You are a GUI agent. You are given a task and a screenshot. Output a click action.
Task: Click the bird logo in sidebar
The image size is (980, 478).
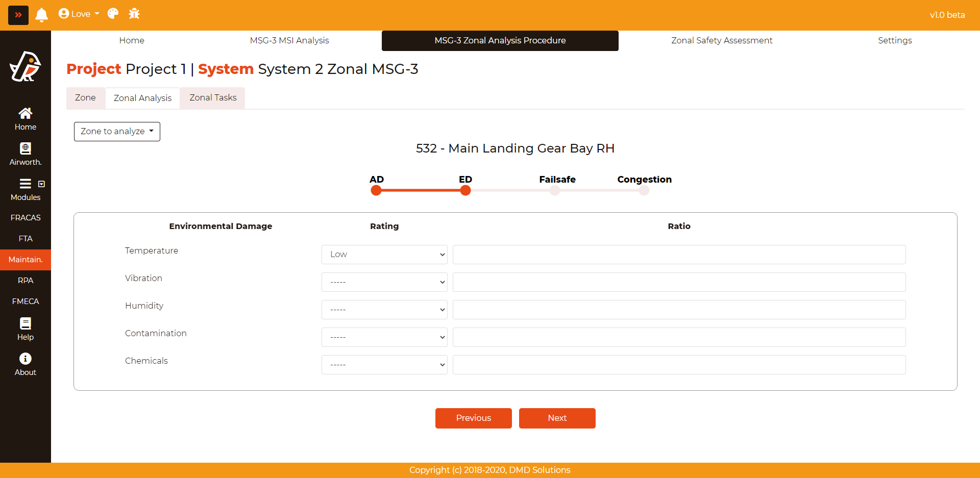coord(26,67)
